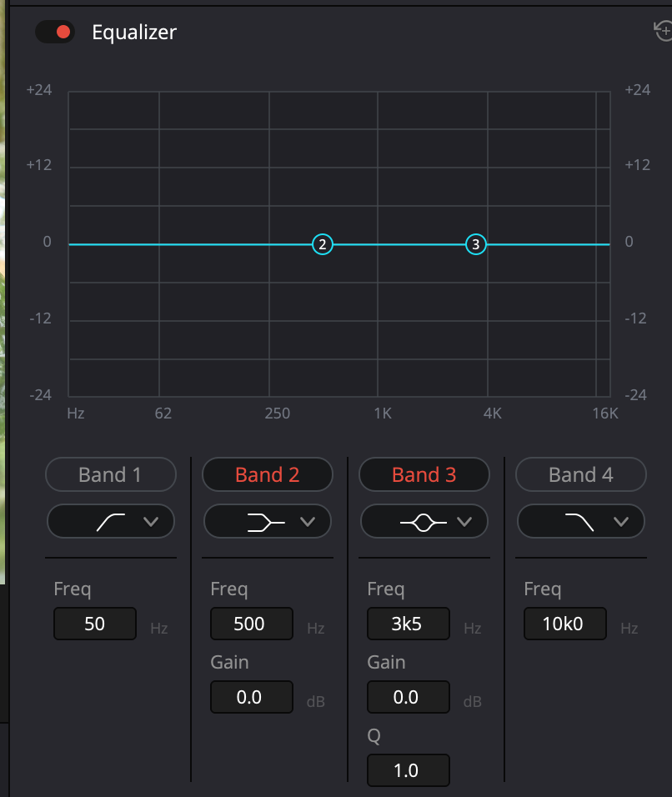
Task: Disable Band 2 filter
Action: [267, 474]
